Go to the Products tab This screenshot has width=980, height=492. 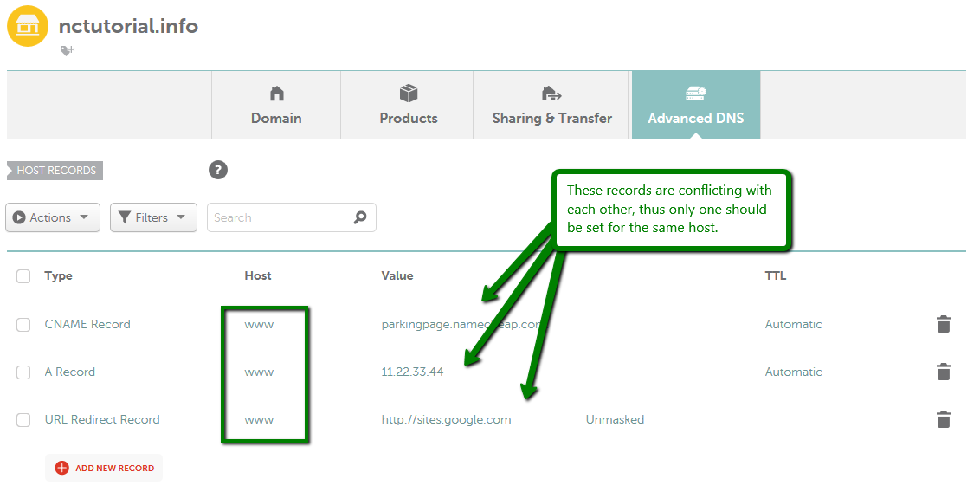pos(408,105)
